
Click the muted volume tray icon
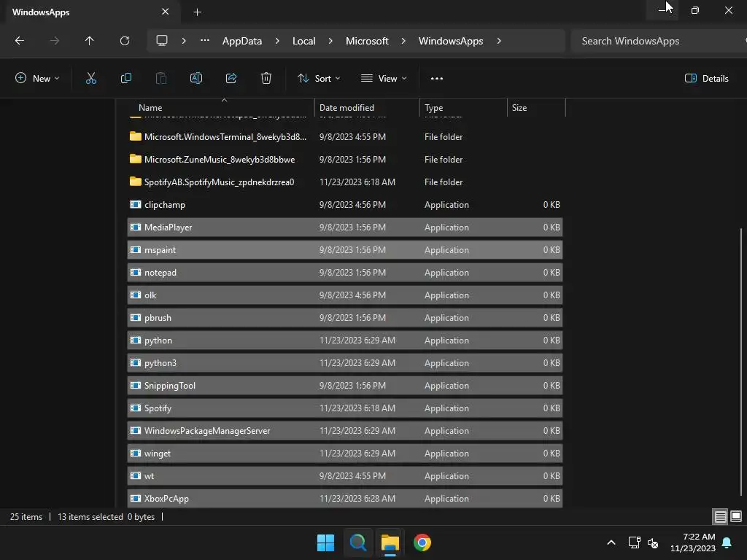[653, 542]
